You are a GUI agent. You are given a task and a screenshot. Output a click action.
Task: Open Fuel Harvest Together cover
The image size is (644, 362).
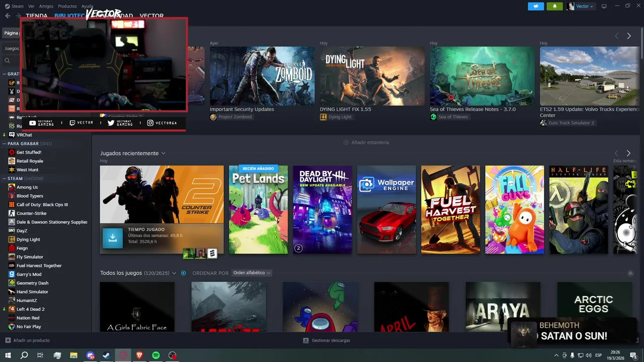(x=450, y=210)
